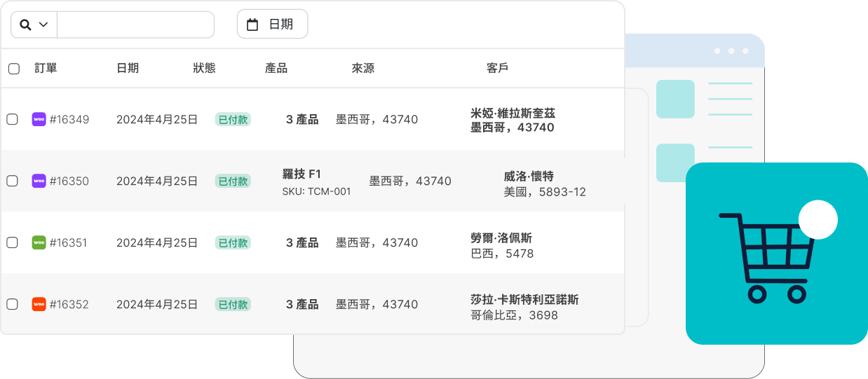Click the purple Woo icon for order #16350
Screen dimensions: 868x379
pyautogui.click(x=39, y=181)
